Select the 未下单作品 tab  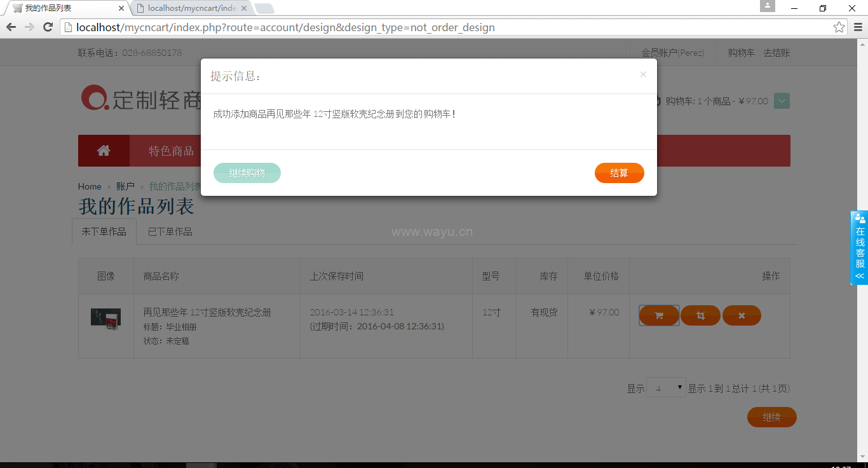point(104,232)
